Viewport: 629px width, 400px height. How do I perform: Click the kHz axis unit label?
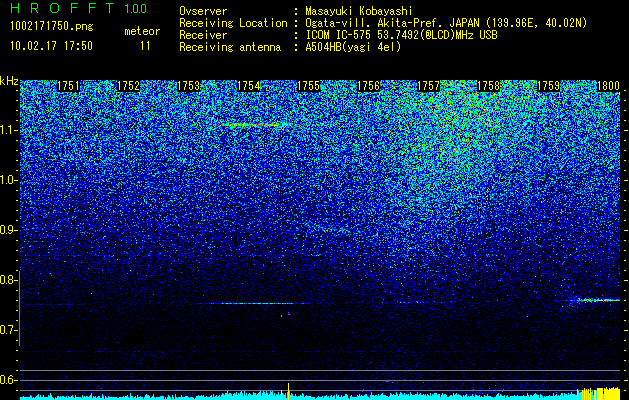tap(9, 81)
